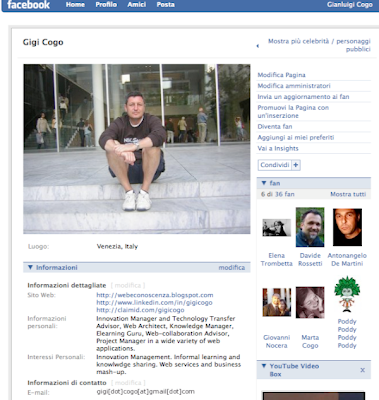The height and width of the screenshot is (400, 379).
Task: Click Modifica Pagina link
Action: [281, 75]
